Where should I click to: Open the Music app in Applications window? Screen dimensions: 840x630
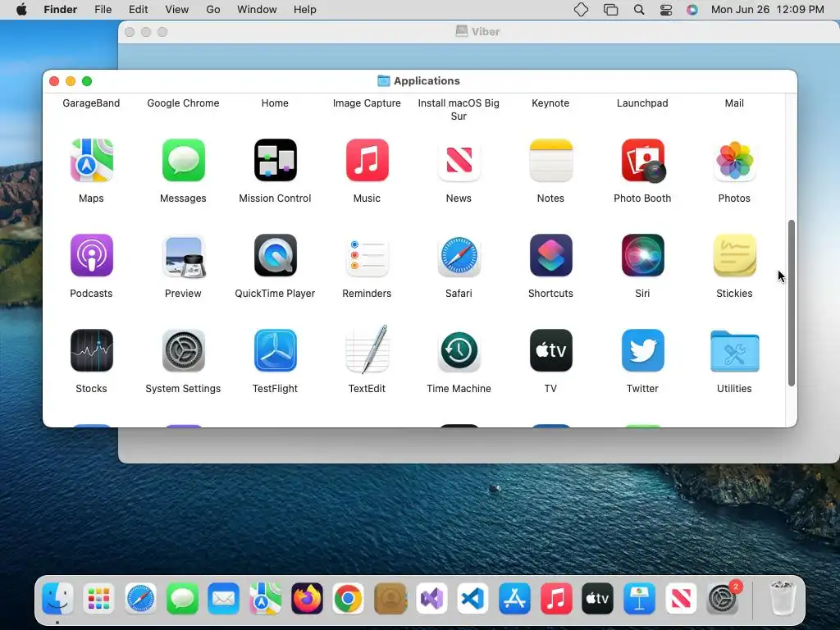pos(367,160)
